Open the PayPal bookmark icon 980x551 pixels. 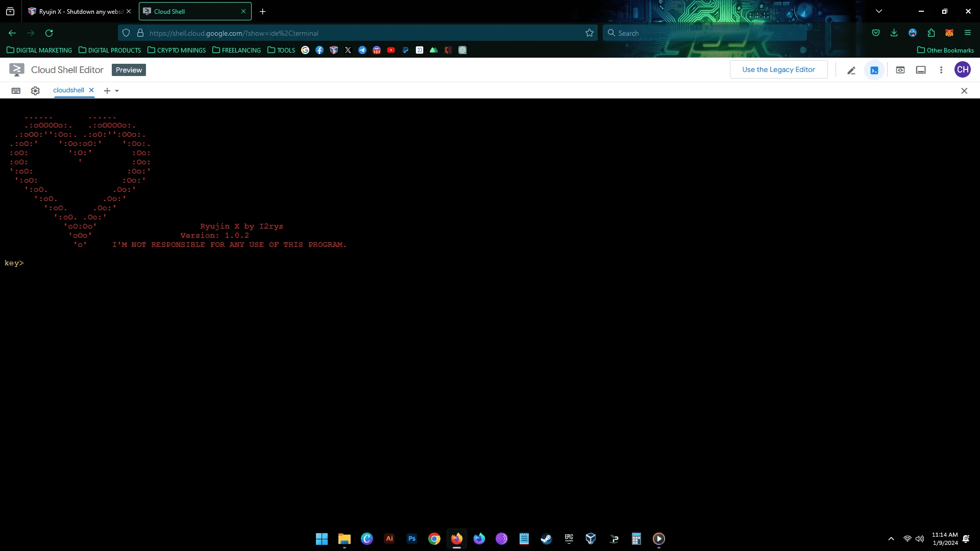405,50
